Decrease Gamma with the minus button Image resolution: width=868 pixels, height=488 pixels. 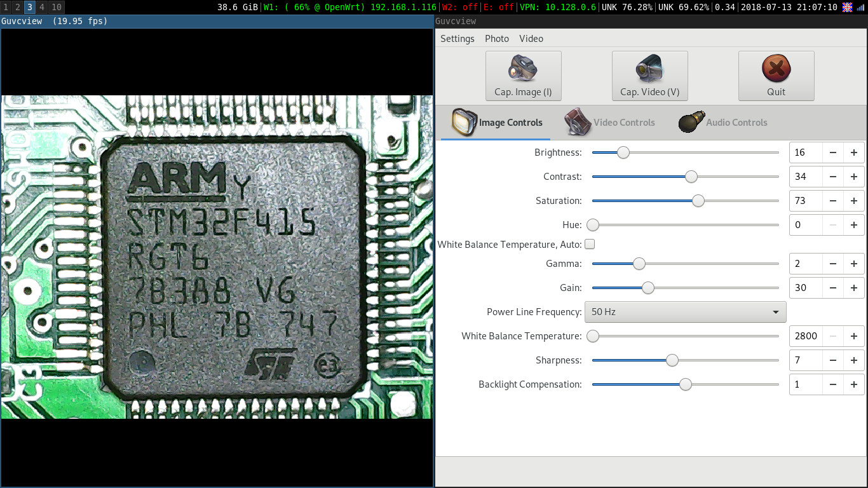833,264
